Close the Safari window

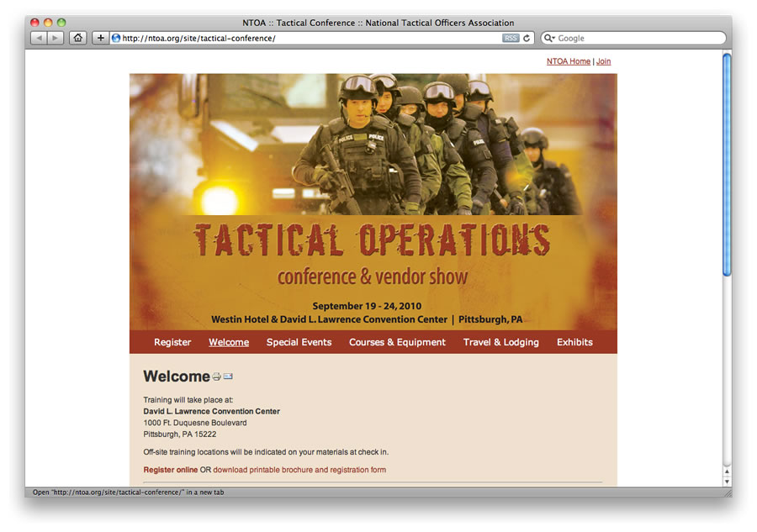point(34,22)
